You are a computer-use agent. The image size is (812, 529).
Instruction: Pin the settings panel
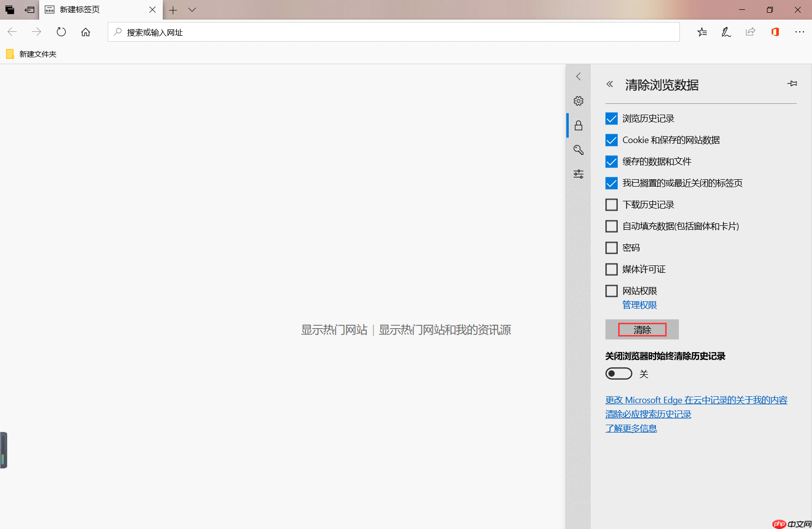point(792,84)
